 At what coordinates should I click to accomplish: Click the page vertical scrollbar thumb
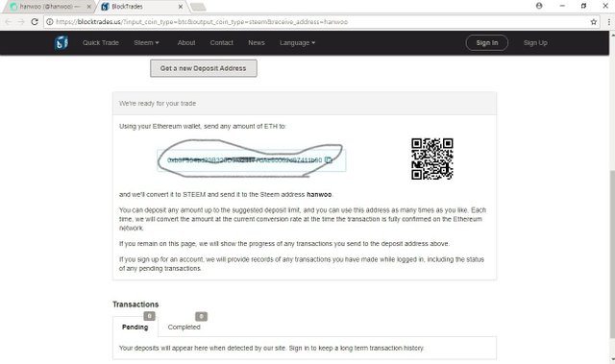pyautogui.click(x=611, y=254)
